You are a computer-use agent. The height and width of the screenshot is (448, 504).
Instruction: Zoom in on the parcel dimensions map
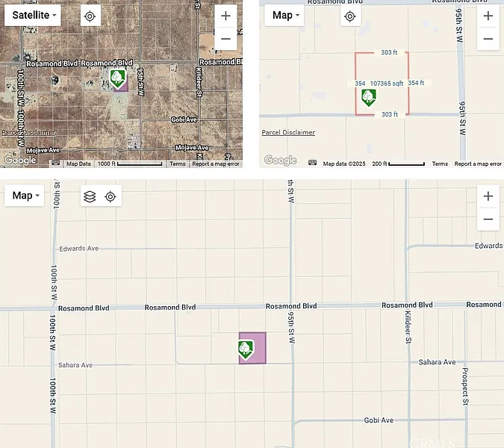pos(488,16)
